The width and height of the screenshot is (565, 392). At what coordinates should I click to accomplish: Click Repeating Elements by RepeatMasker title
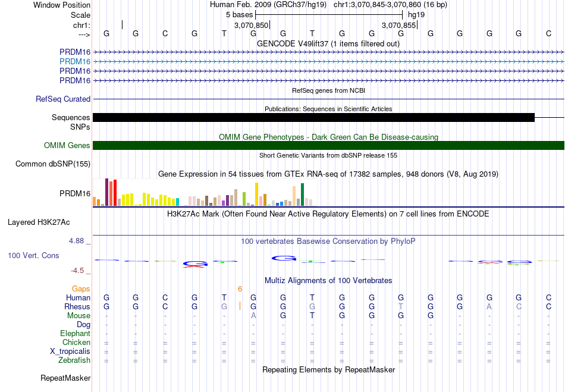(329, 370)
